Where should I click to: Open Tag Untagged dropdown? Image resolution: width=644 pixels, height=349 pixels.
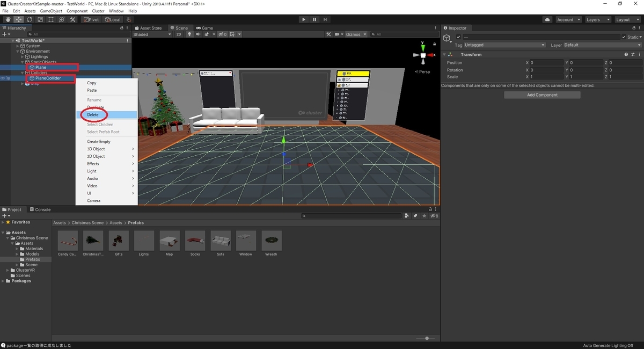pos(504,45)
